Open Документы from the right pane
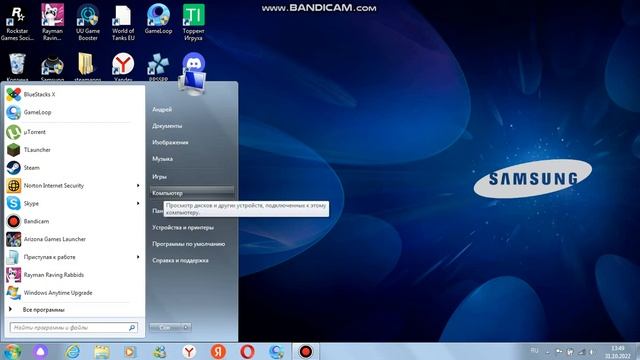The height and width of the screenshot is (360, 640). click(167, 126)
